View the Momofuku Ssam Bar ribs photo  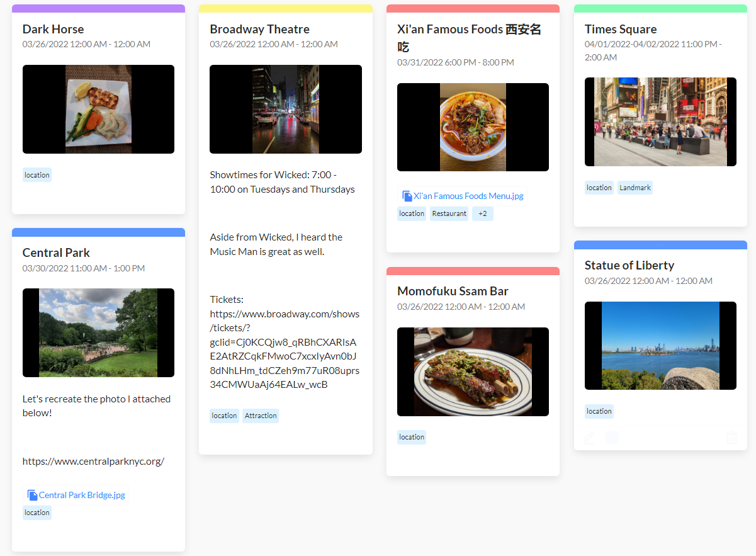click(x=473, y=372)
